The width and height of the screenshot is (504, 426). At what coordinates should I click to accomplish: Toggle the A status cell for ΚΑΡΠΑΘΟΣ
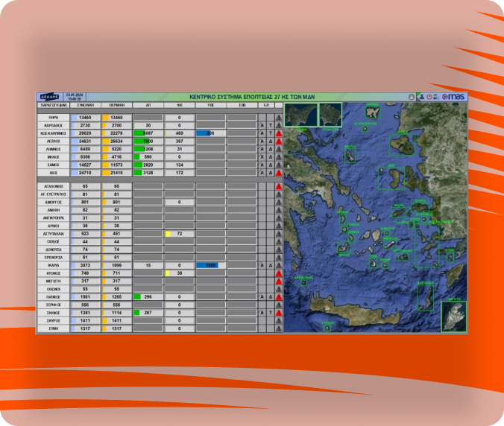click(x=262, y=125)
